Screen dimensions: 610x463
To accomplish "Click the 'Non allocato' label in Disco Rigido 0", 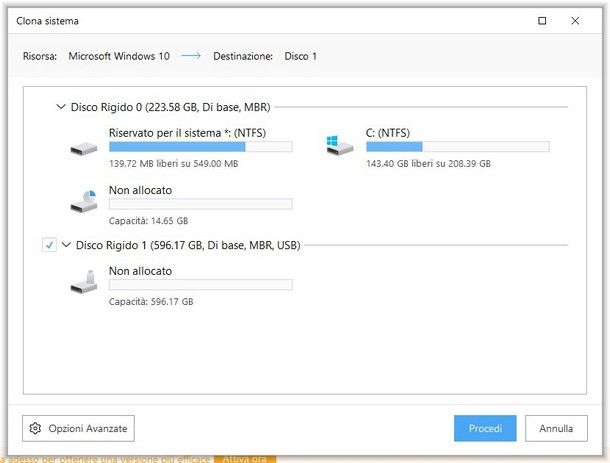I will pos(140,190).
